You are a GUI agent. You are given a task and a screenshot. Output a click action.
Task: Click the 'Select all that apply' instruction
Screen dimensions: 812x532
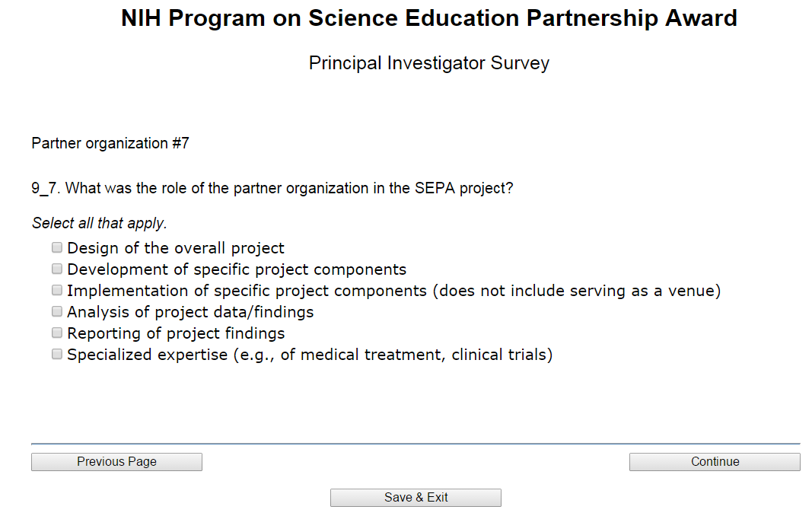point(99,224)
